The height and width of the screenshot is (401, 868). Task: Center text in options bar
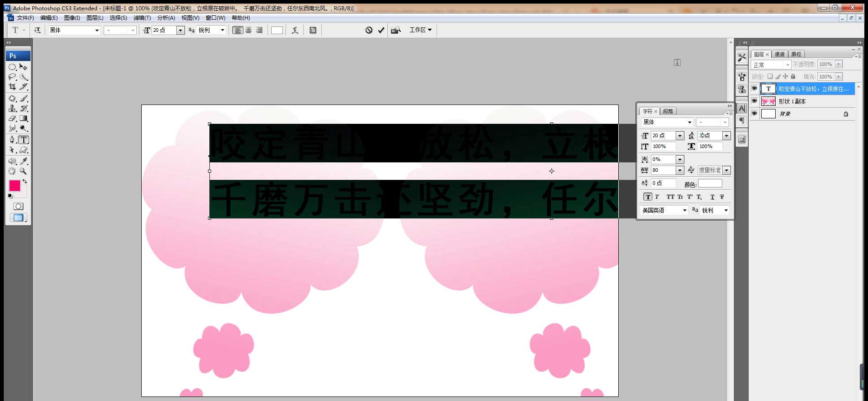tap(248, 30)
